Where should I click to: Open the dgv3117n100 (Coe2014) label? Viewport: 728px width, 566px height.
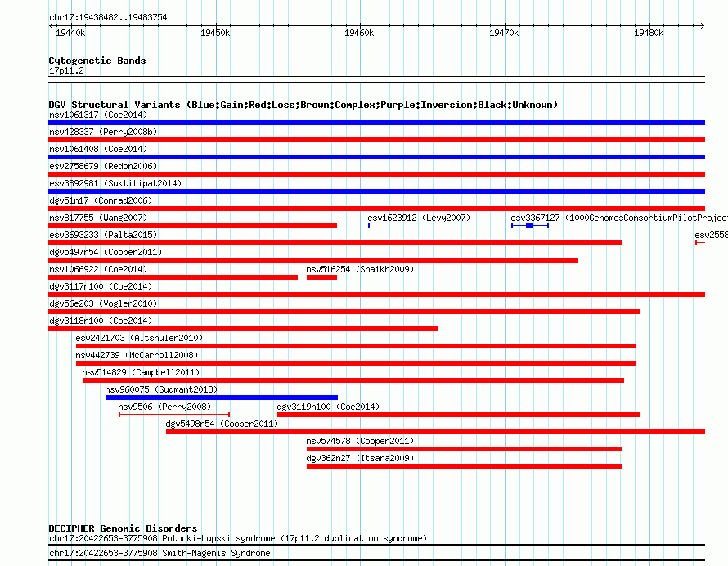101,286
